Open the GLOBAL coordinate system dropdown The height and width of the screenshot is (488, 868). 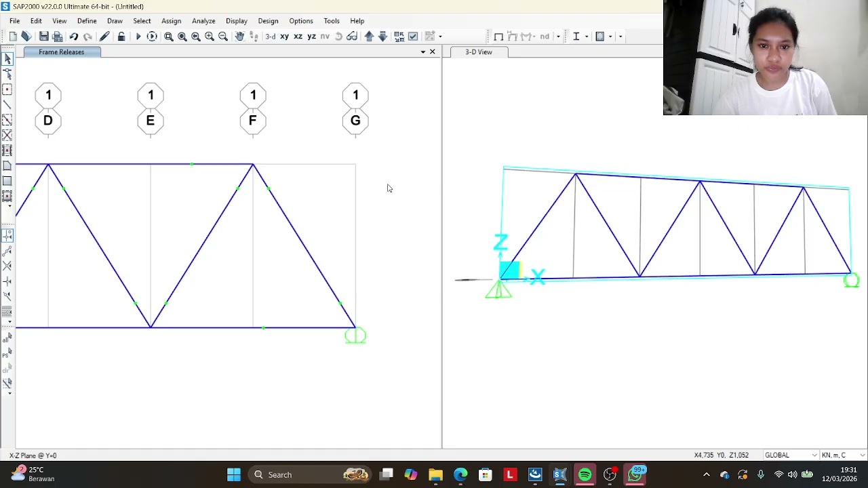(790, 455)
